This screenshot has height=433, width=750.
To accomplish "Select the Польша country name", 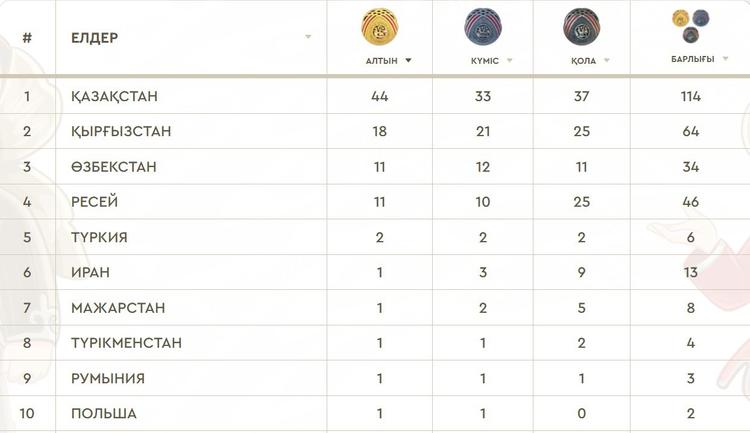I will [104, 413].
